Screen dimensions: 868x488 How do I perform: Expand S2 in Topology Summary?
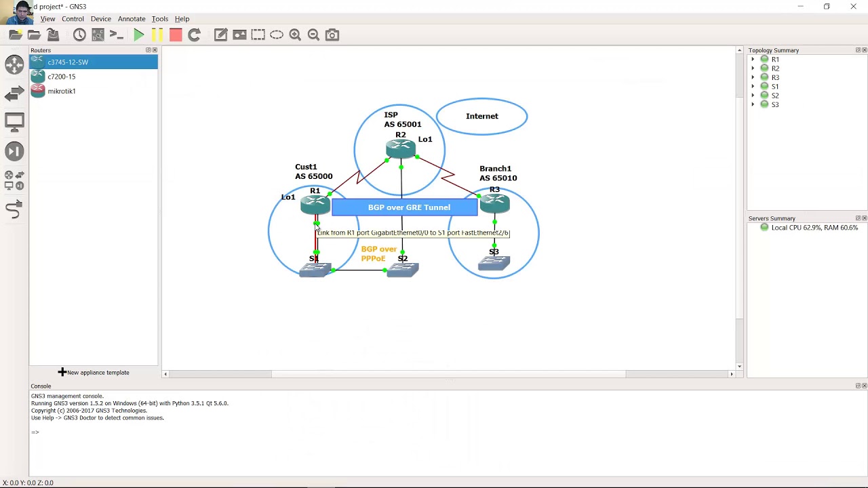[753, 96]
